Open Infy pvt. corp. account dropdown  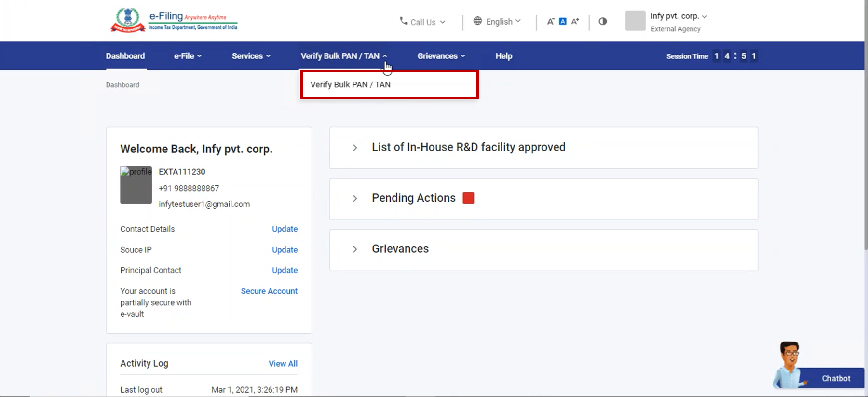click(x=678, y=16)
